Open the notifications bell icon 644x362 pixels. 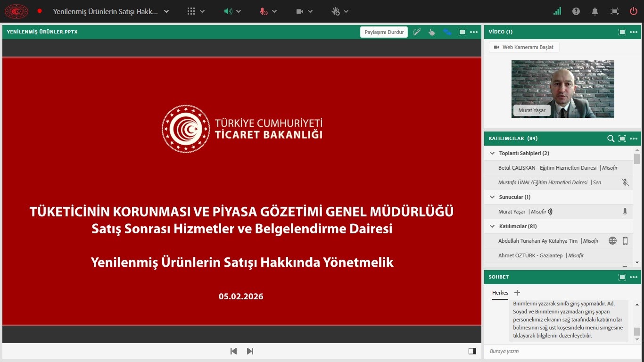point(595,11)
